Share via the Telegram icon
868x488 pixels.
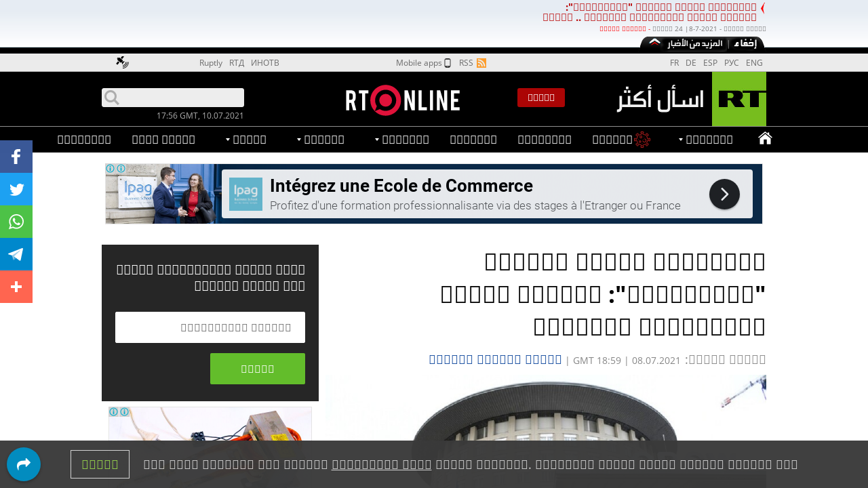[16, 254]
